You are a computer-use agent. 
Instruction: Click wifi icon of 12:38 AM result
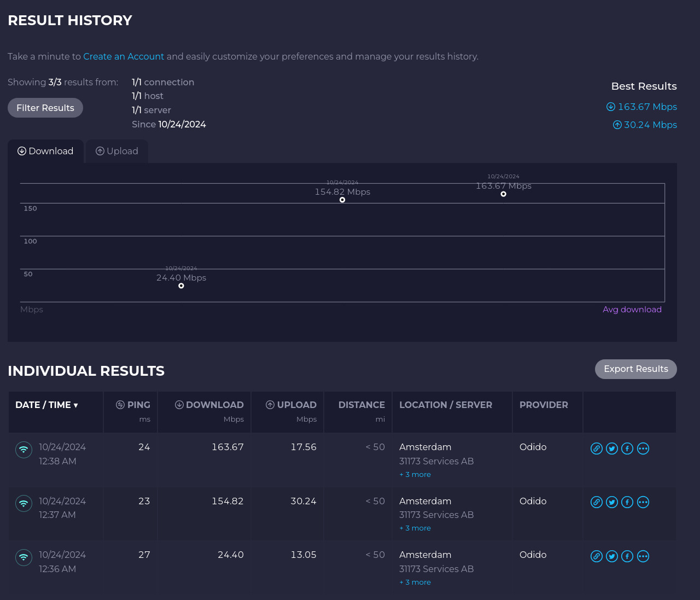24,450
